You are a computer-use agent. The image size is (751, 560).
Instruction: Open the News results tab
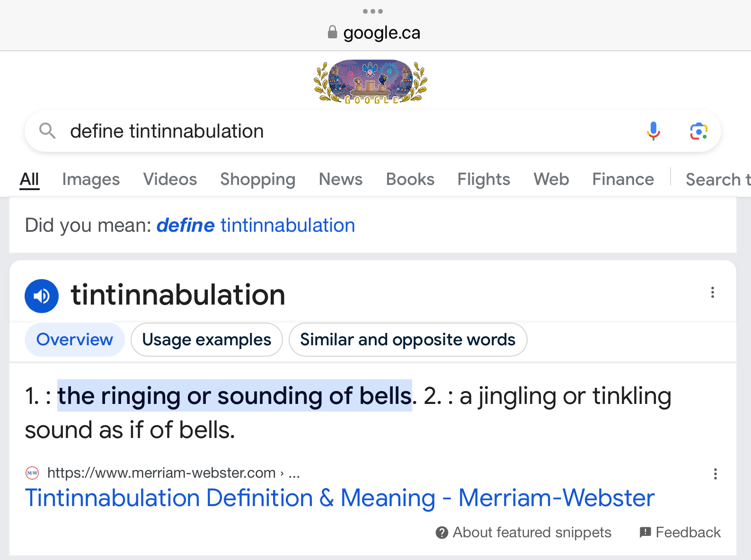click(x=341, y=179)
